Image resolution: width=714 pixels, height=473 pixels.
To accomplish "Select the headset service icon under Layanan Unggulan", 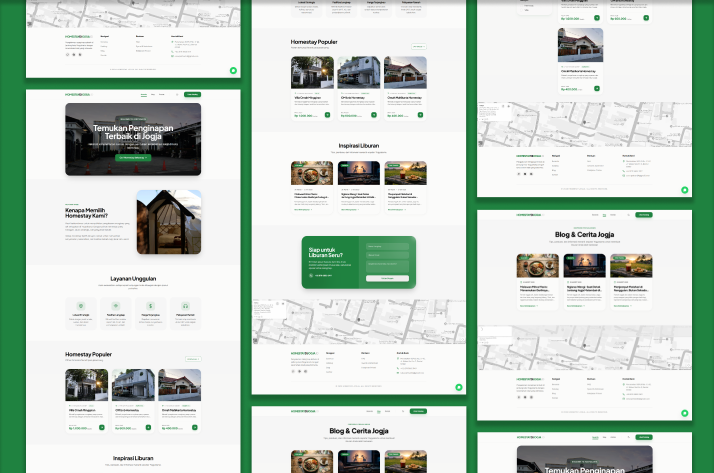I will pos(184,306).
